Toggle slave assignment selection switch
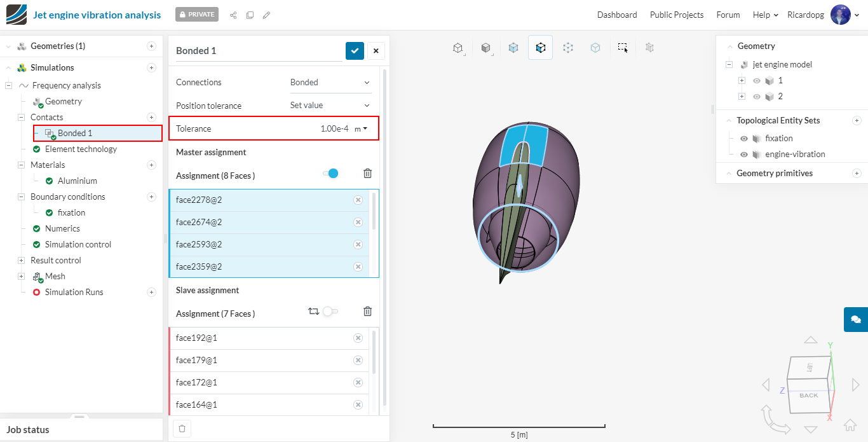Screen dimensions: 868x442 [330, 311]
